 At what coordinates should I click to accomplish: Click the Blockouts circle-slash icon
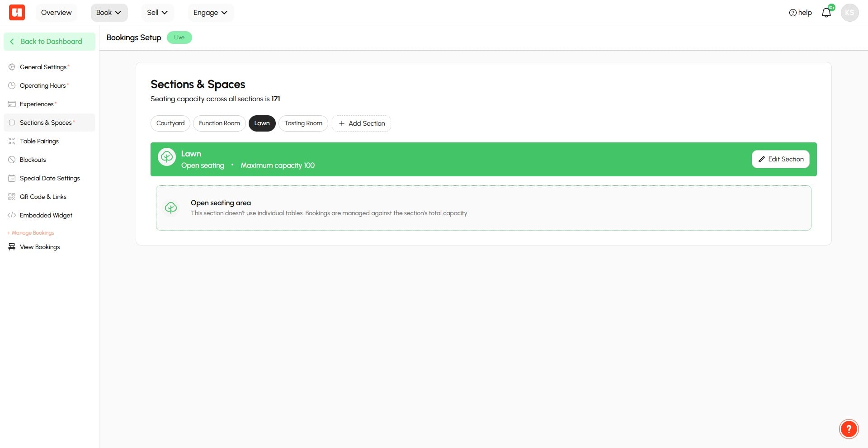pyautogui.click(x=12, y=160)
